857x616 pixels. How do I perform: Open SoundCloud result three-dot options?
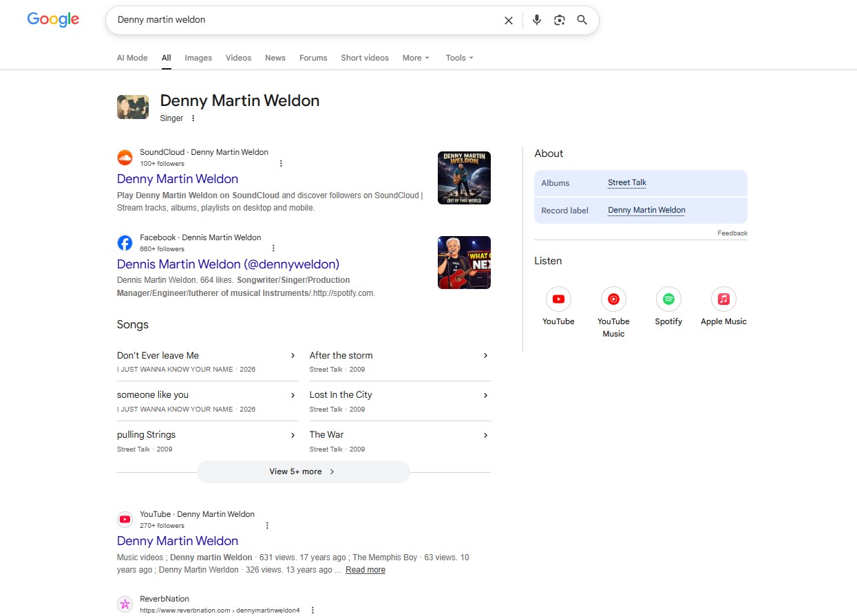[x=281, y=164]
